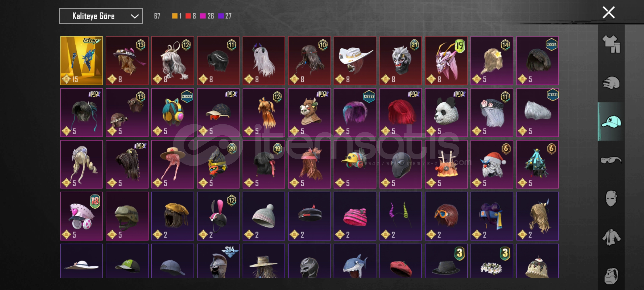This screenshot has width=644, height=290.
Task: Open the backpack category at sidebar bottom
Action: pyautogui.click(x=611, y=275)
